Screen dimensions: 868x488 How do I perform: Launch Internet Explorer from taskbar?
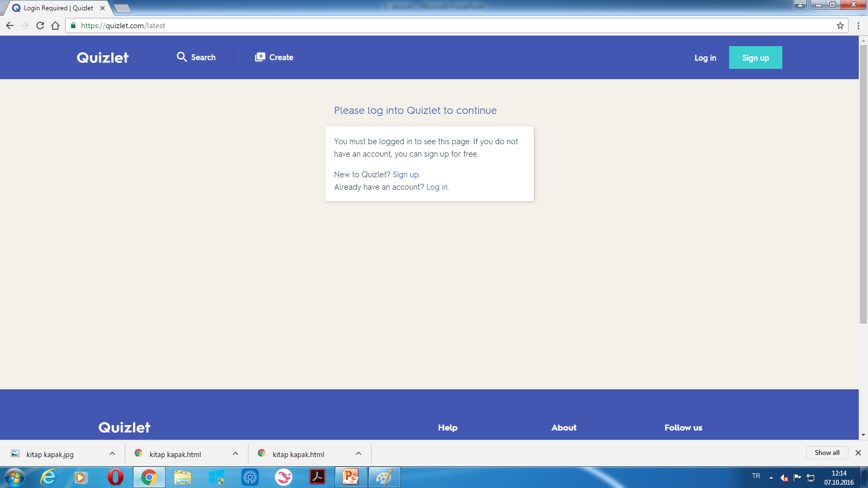48,477
